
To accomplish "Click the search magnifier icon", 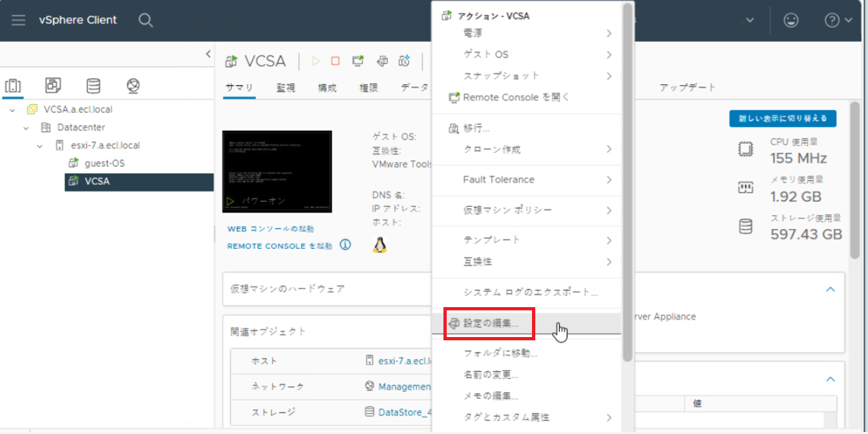I will pos(146,20).
